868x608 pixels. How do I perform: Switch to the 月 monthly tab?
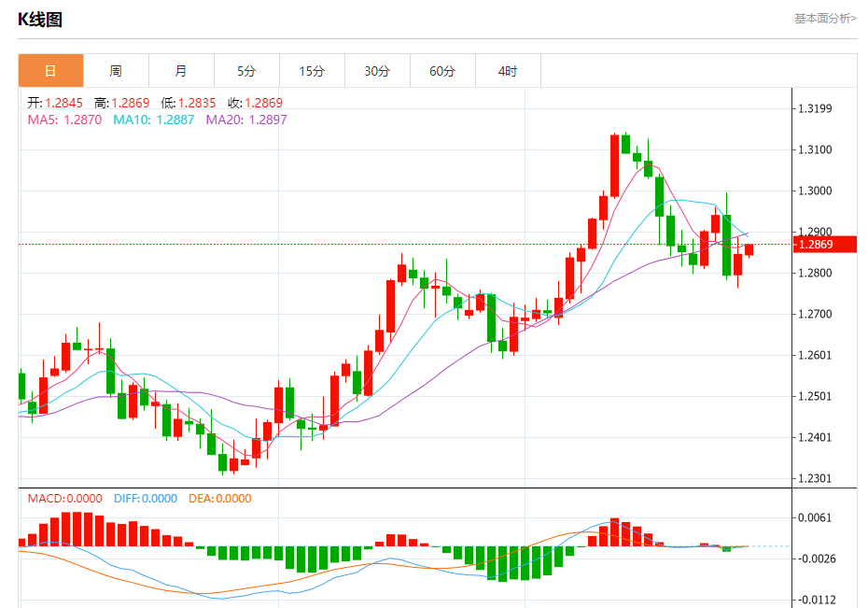point(181,71)
